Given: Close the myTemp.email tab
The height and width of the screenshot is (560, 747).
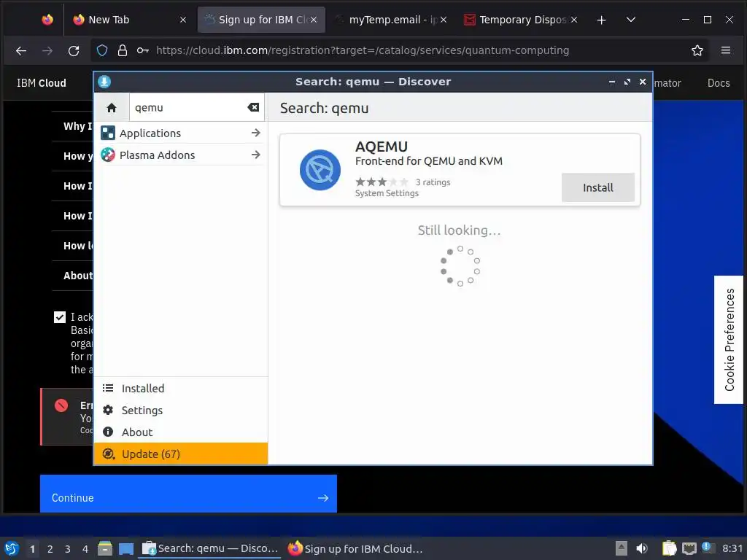Looking at the screenshot, I should tap(444, 20).
